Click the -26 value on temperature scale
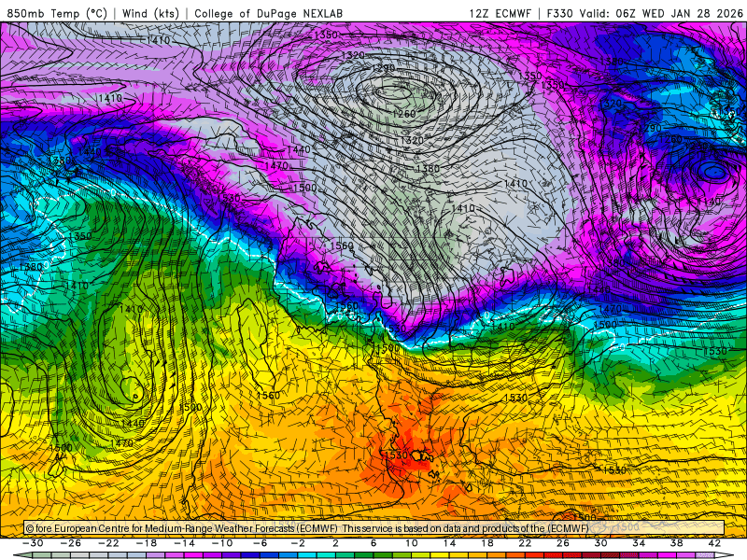The width and height of the screenshot is (747, 560). (71, 543)
